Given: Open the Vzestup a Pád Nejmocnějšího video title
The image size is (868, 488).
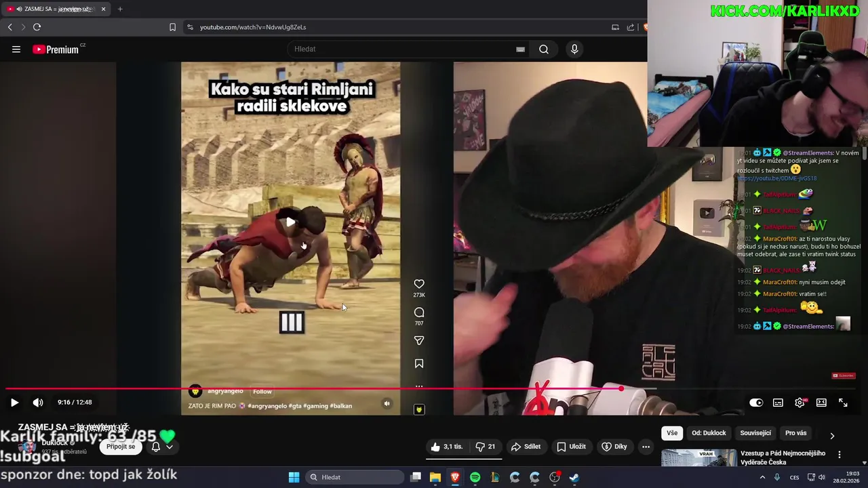Looking at the screenshot, I should coord(783,457).
